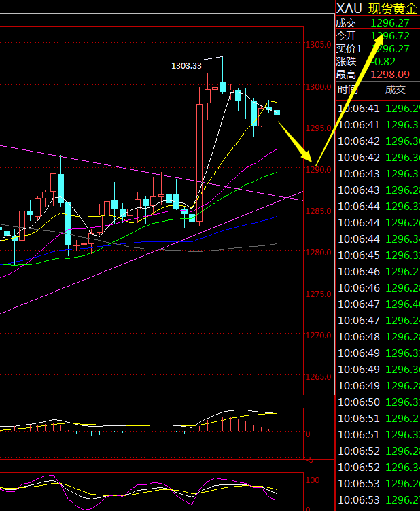Select the 10:06:45 tick row
The width and height of the screenshot is (420, 511).
(378, 255)
